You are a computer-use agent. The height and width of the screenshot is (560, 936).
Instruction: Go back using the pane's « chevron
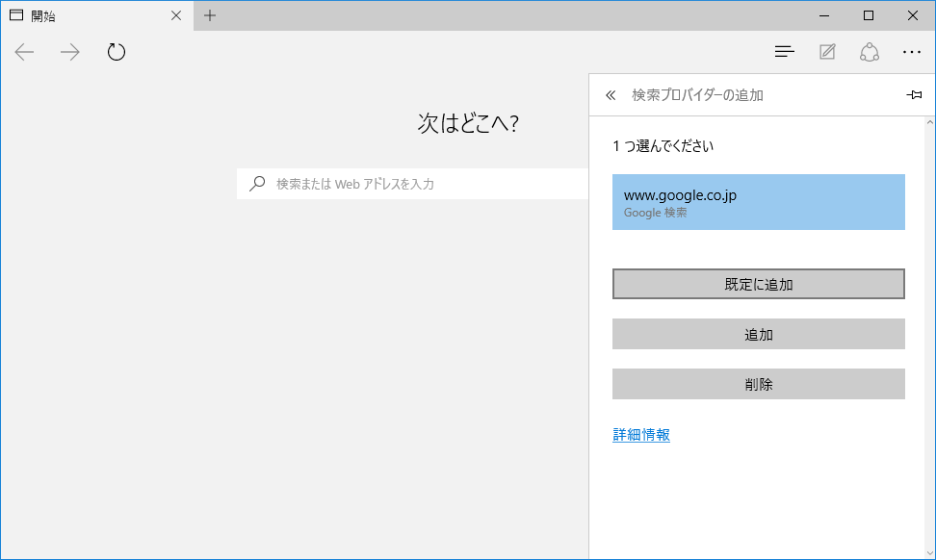(x=611, y=95)
